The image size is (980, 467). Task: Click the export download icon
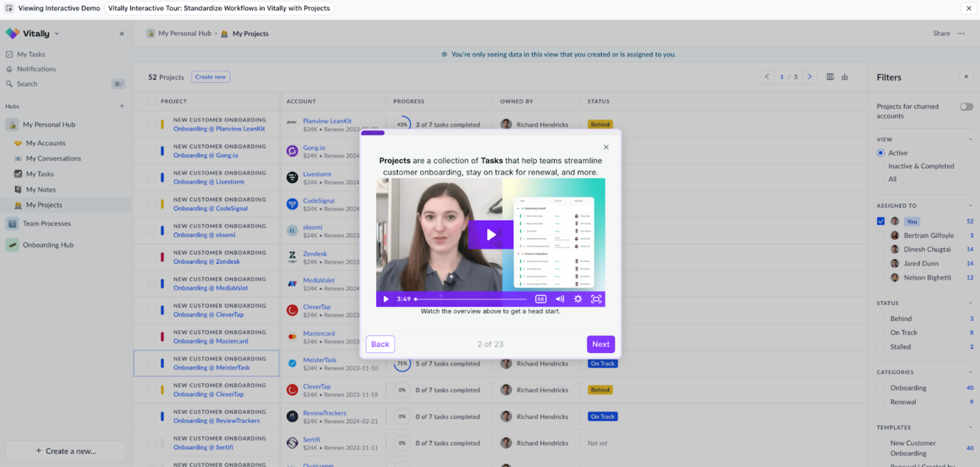pyautogui.click(x=845, y=77)
